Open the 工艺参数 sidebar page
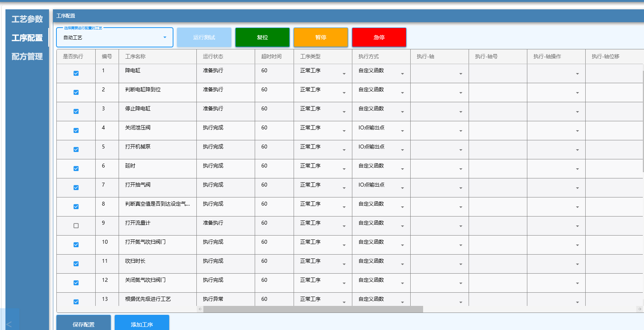Screen dimensions: 644x330 coord(27,19)
